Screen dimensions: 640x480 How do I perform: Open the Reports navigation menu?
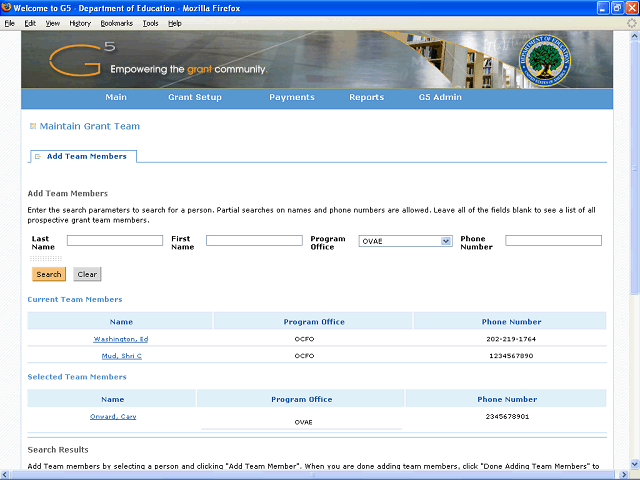pos(366,98)
